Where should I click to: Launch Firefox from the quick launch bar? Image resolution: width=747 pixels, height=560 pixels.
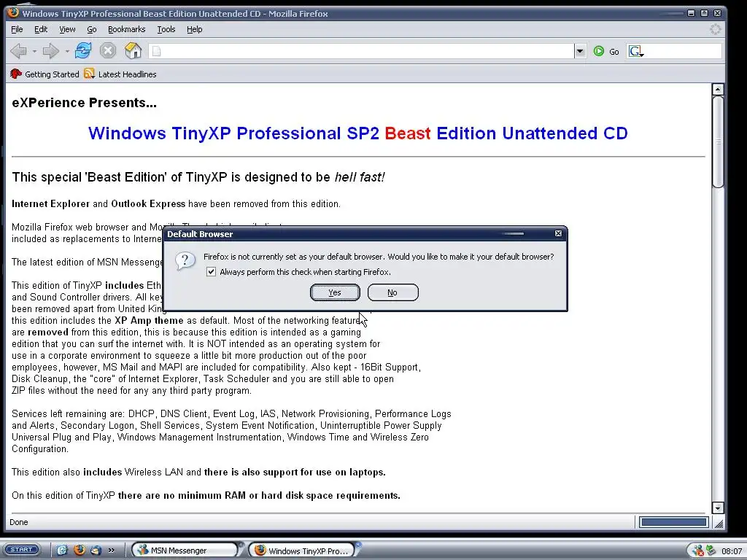click(x=79, y=550)
